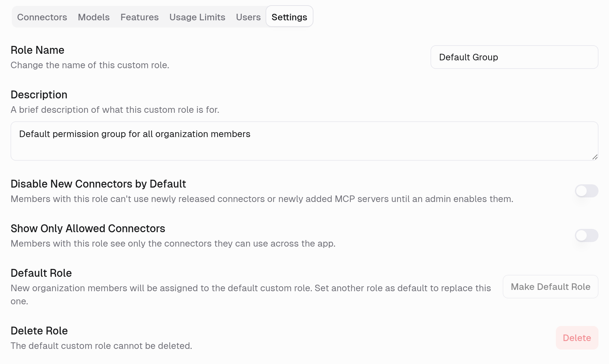Click the 'Show Only Allowed Connectors' heading
Viewport: 609px width, 364px height.
coord(88,229)
